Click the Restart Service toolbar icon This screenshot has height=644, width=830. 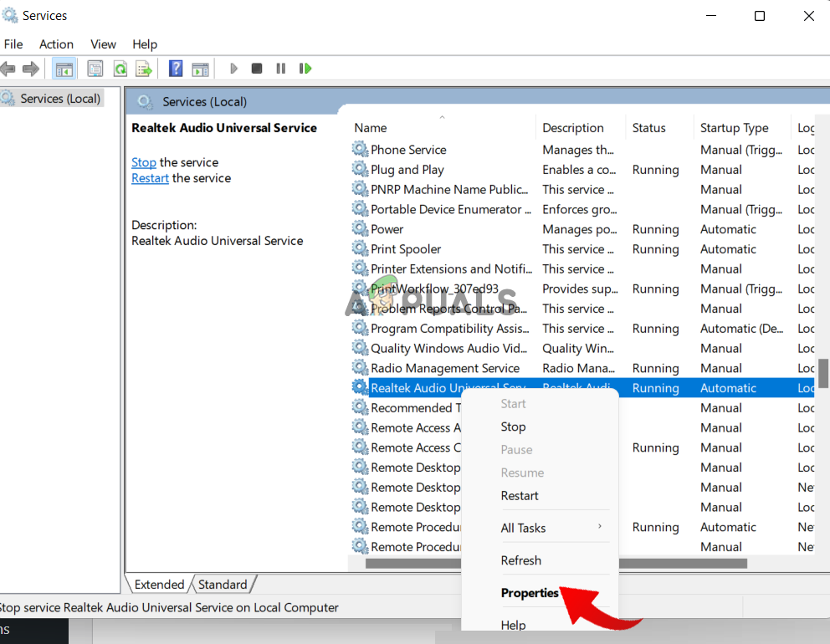(305, 69)
